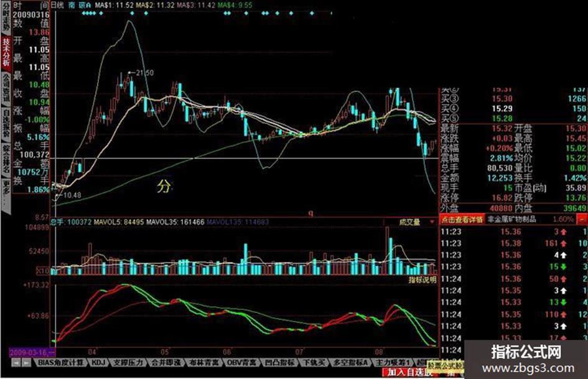The width and height of the screenshot is (588, 379).
Task: Click the yellow 分 marker on chart
Action: tap(164, 186)
